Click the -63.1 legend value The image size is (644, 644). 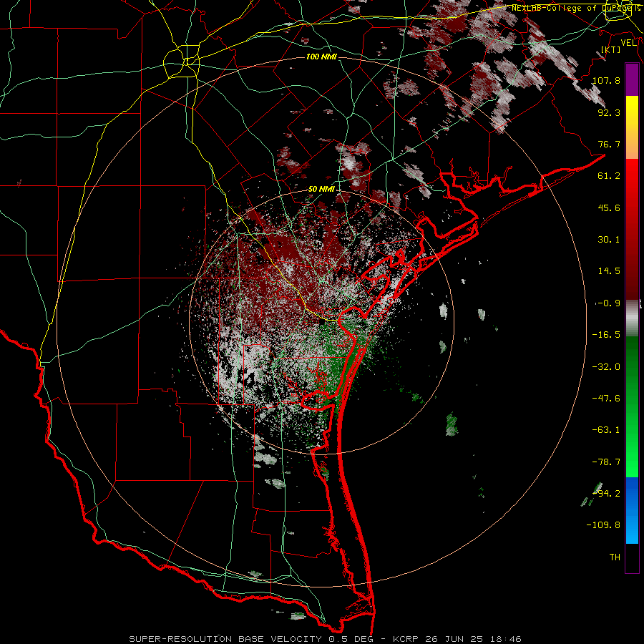(x=606, y=430)
